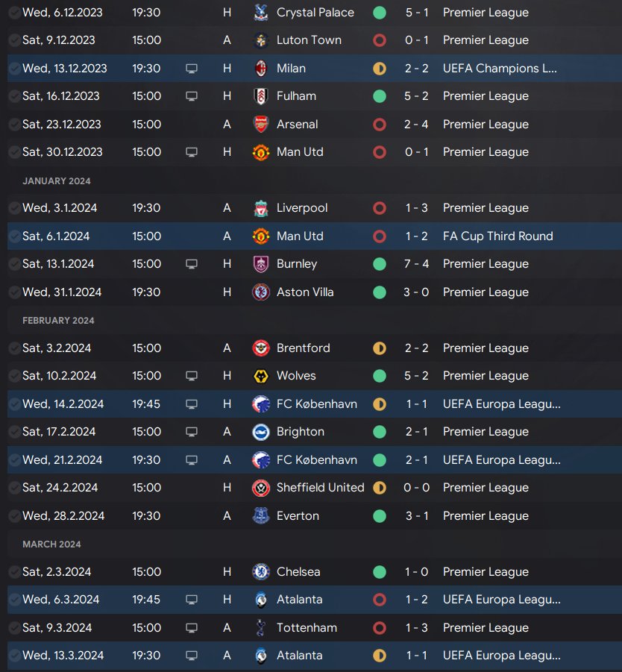The height and width of the screenshot is (672, 622).
Task: Toggle the checkmark beside the 2.3.2024 fixture
Action: click(14, 572)
